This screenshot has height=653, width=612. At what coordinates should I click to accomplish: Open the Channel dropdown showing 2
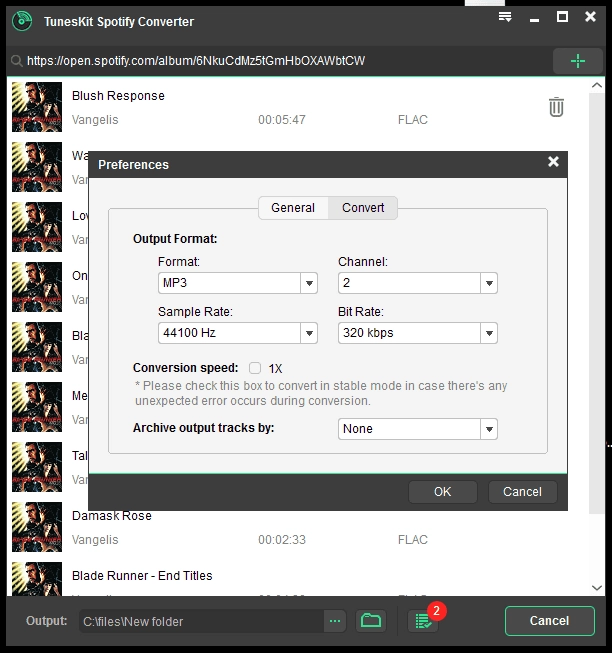point(418,283)
